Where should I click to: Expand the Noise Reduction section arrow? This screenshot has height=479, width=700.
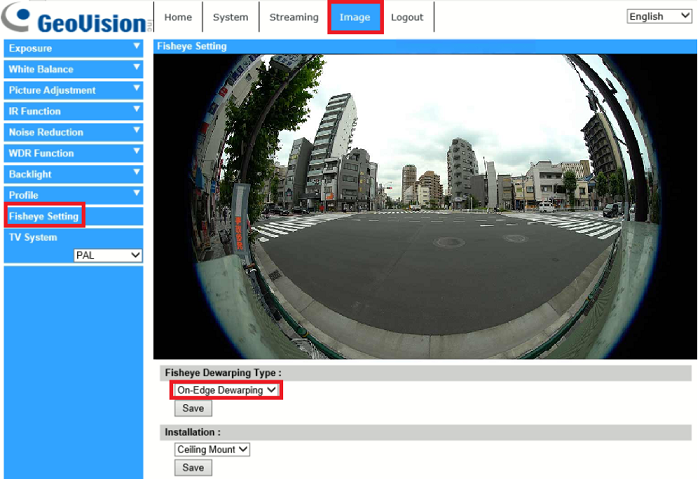[x=137, y=130]
